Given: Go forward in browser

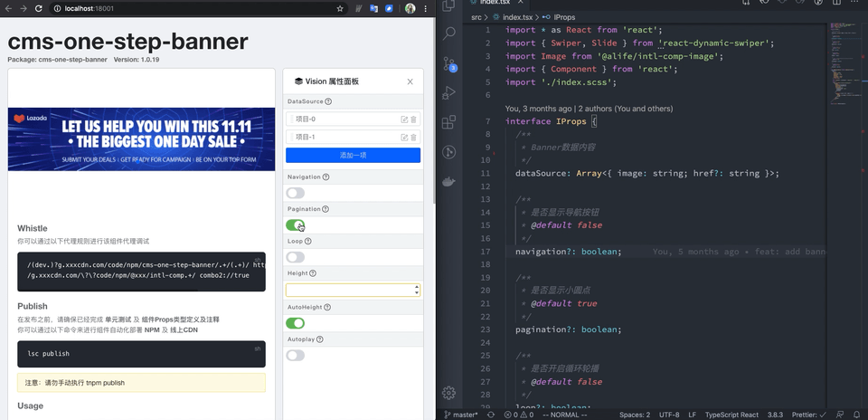Looking at the screenshot, I should coord(24,8).
